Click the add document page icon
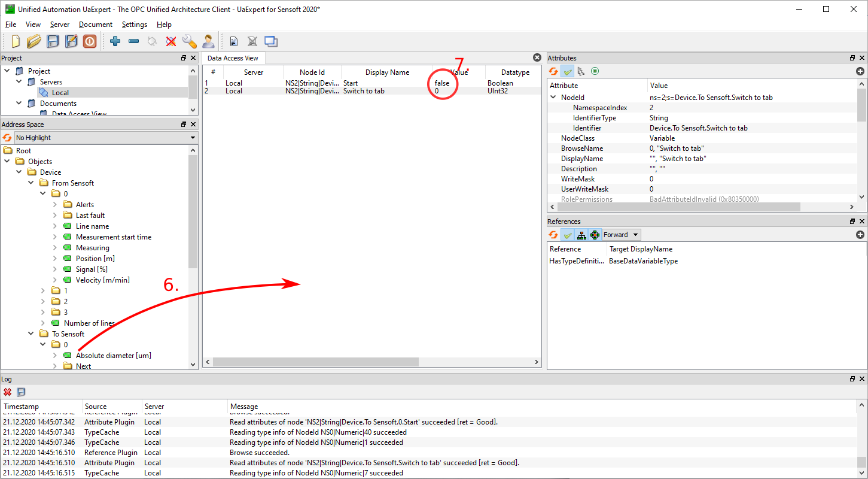Screen dimensions: 868x479 234,41
